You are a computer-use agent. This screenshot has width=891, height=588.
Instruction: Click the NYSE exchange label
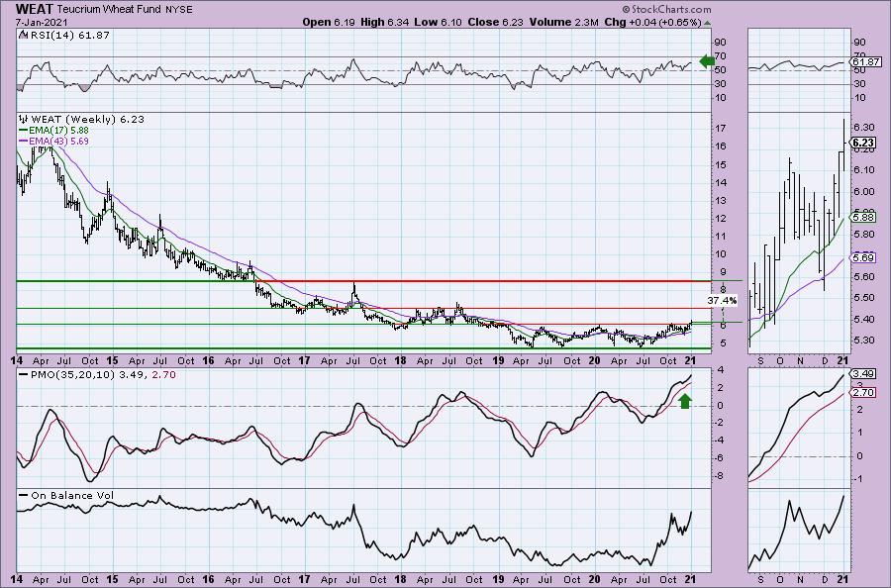tap(177, 10)
